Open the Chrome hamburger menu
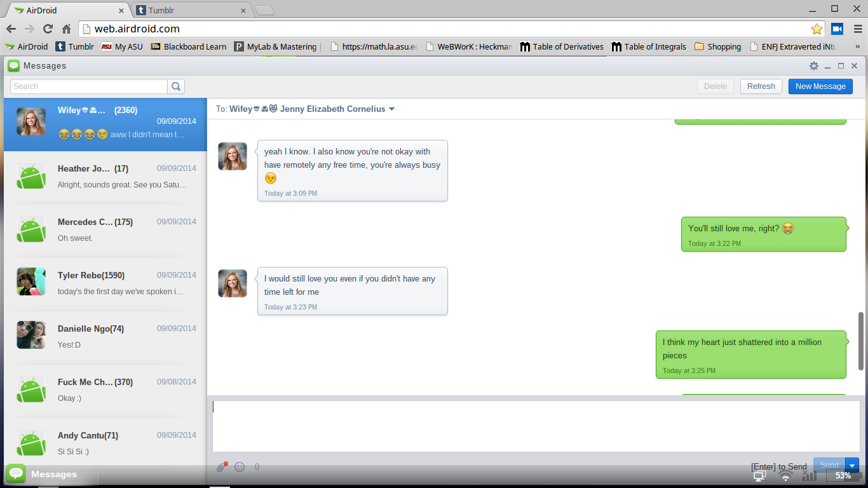The image size is (868, 488). tap(858, 29)
